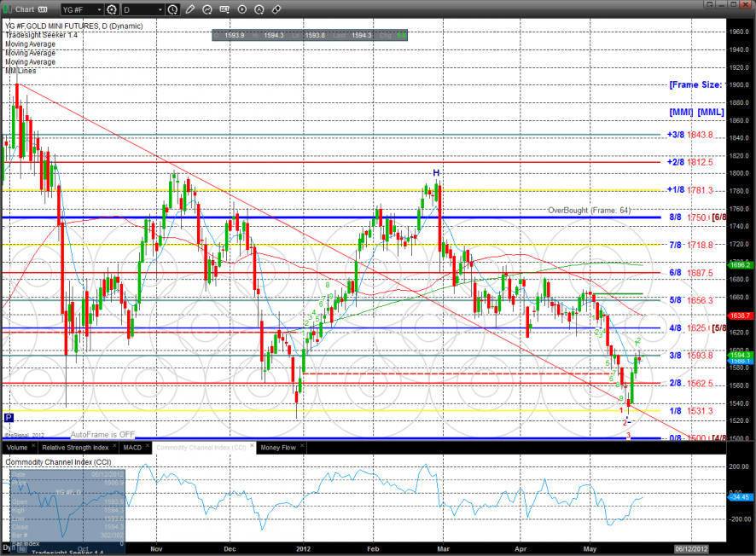Click the 06/12/2012 date marker on time axis
This screenshot has width=756, height=556.
pos(690,548)
